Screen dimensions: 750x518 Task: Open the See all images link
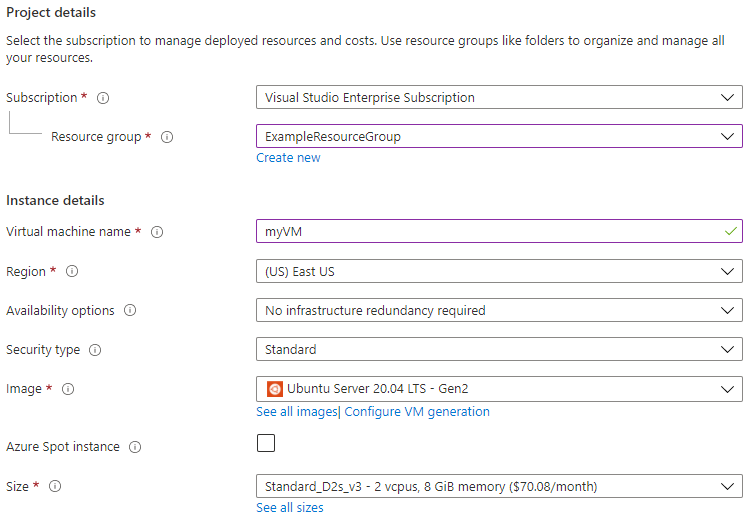296,412
